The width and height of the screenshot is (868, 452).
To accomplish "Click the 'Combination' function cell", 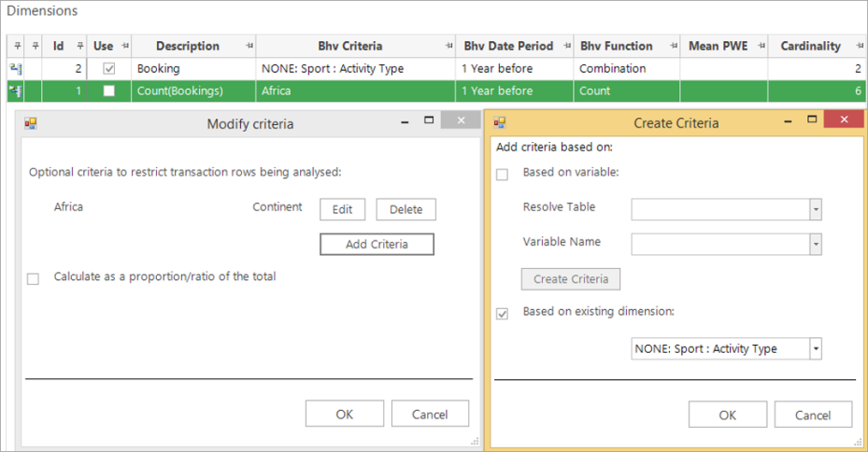I will pos(626,68).
